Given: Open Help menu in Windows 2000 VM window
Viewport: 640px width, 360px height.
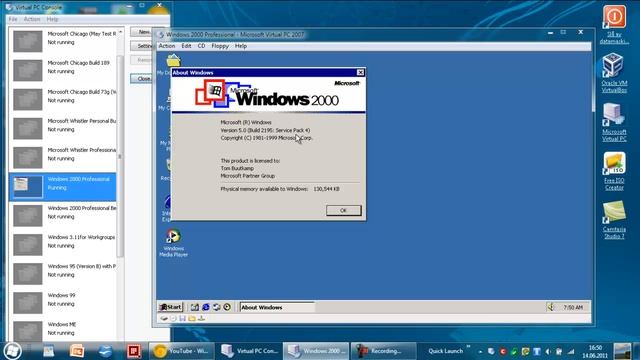Looking at the screenshot, I should pyautogui.click(x=241, y=46).
